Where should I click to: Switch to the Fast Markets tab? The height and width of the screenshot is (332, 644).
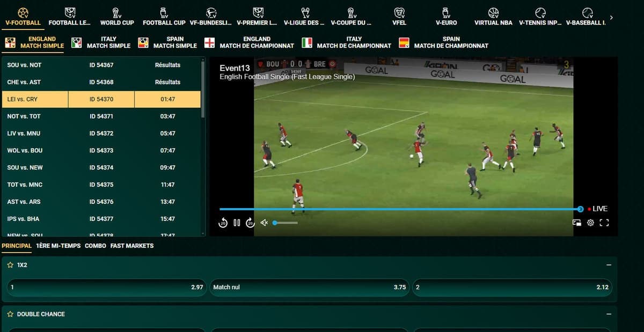click(132, 246)
